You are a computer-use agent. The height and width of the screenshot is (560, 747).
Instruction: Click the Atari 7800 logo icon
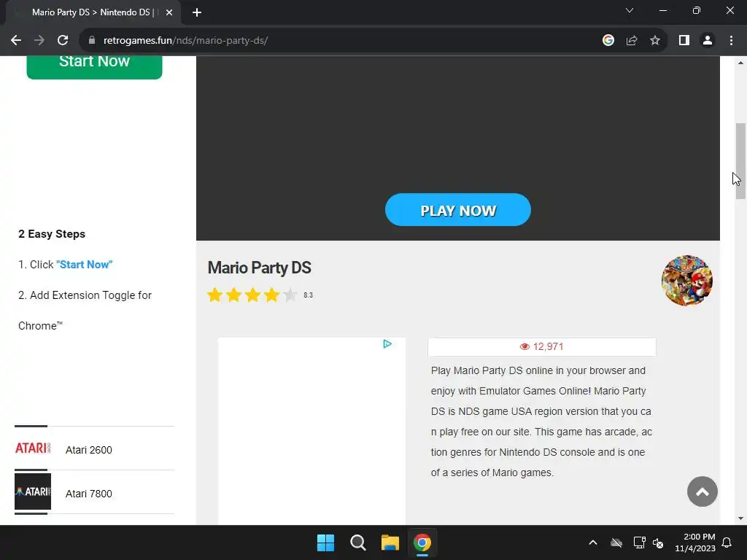tap(32, 491)
